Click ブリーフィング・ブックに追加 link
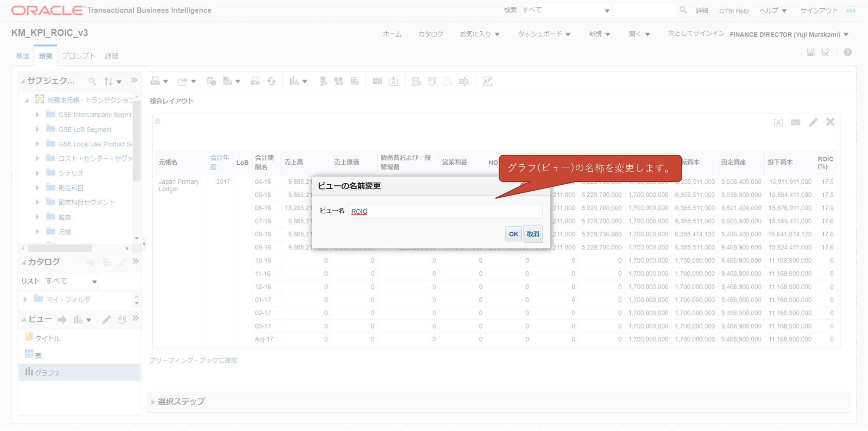Image resolution: width=868 pixels, height=431 pixels. 193,360
